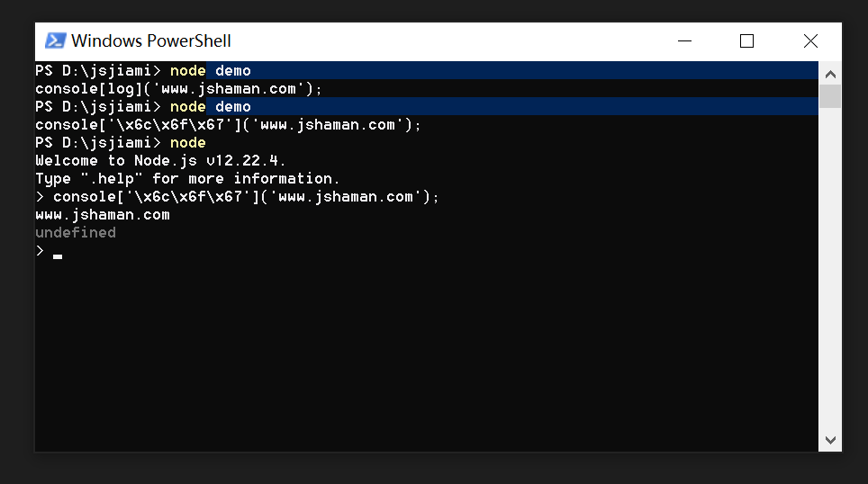Close the Windows PowerShell window
868x484 pixels.
[x=810, y=40]
